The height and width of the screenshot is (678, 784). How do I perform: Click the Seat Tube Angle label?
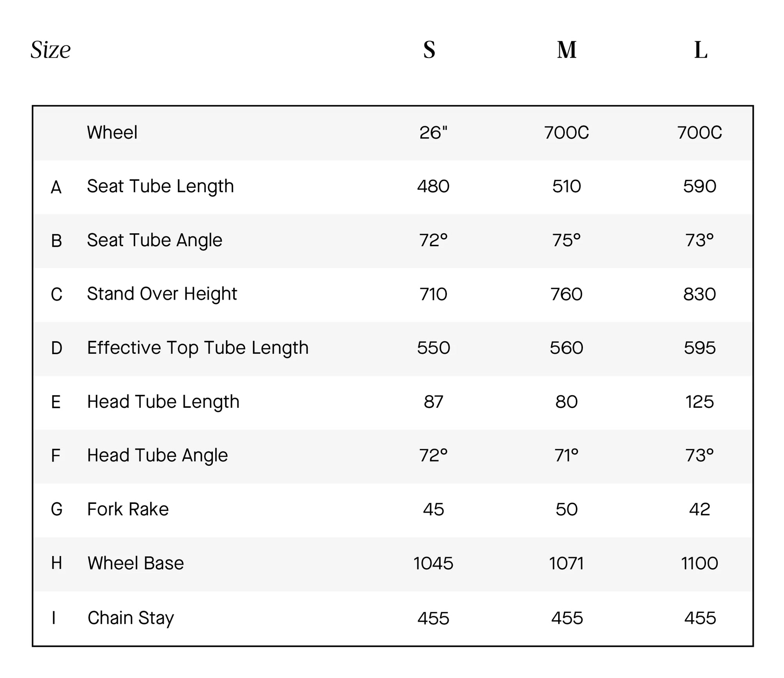point(154,240)
